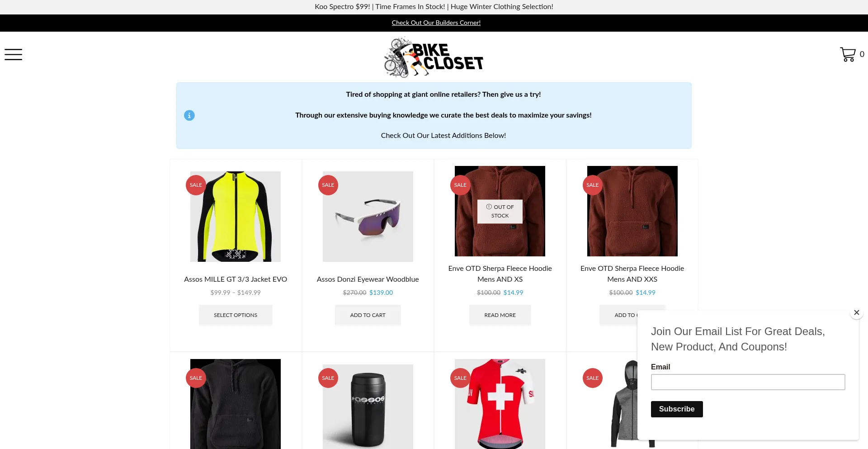Add Assos Donzi Eyewear to cart
The height and width of the screenshot is (449, 868).
[x=368, y=315]
